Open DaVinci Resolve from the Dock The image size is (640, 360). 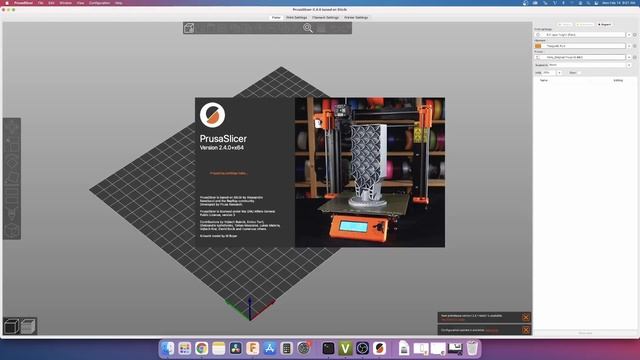click(x=236, y=348)
